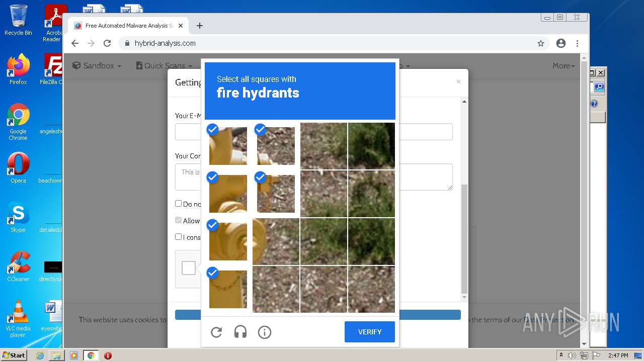Click the blue submit bar at the form bottom
This screenshot has width=644, height=362.
(x=317, y=315)
